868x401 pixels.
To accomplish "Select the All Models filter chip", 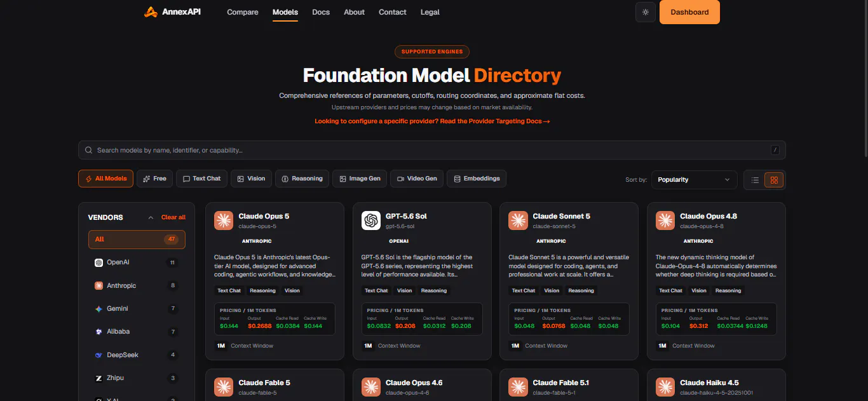I will 105,179.
